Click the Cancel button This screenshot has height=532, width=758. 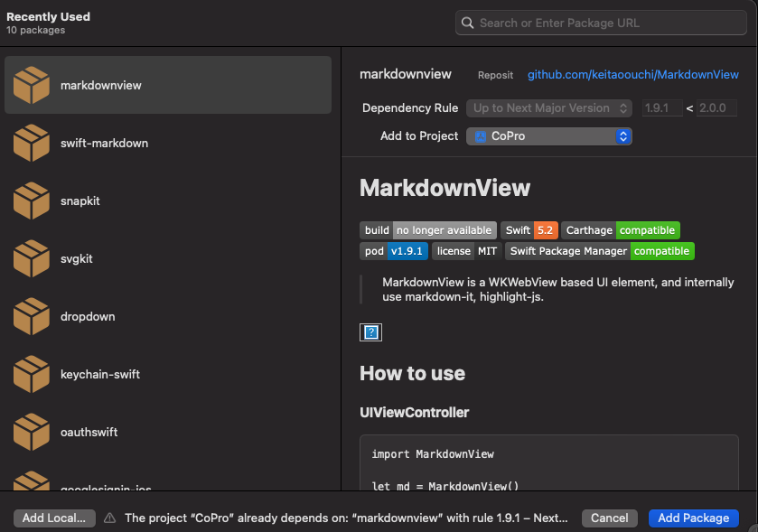point(609,518)
